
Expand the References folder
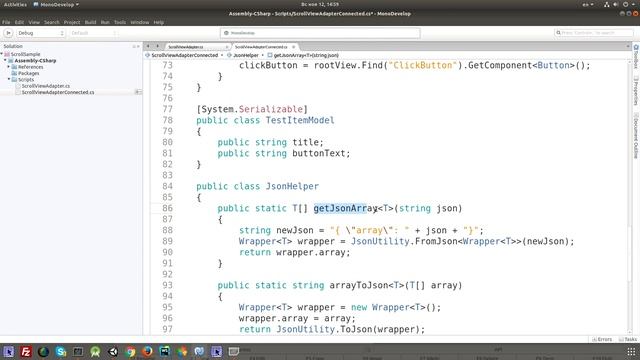(x=9, y=67)
